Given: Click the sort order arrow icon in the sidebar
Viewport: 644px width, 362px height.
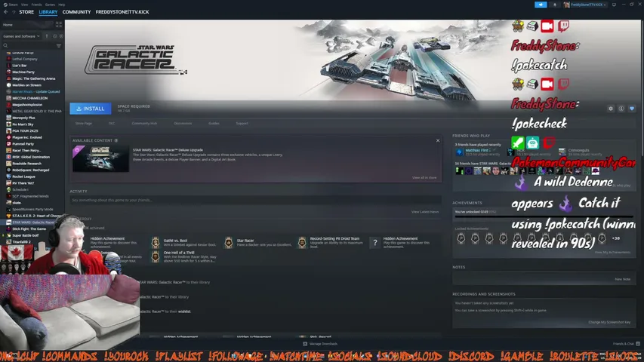Looking at the screenshot, I should click(x=47, y=36).
